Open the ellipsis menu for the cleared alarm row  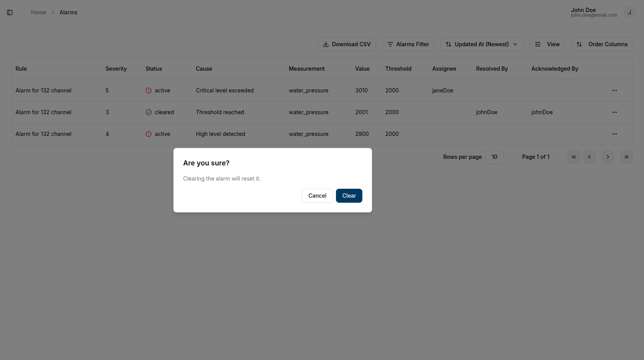tap(614, 112)
